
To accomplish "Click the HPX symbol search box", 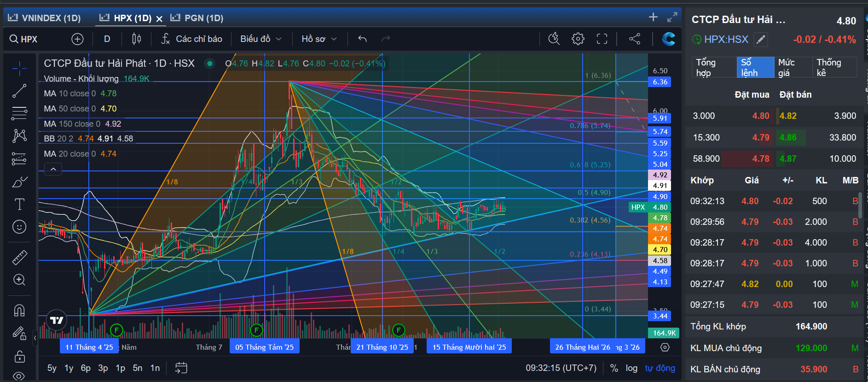I will [35, 39].
